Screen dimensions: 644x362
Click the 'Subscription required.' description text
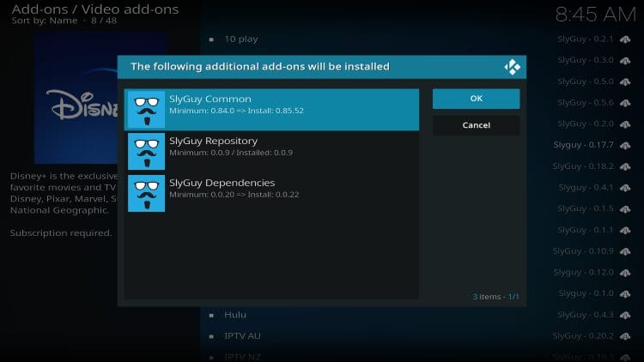[x=61, y=233]
